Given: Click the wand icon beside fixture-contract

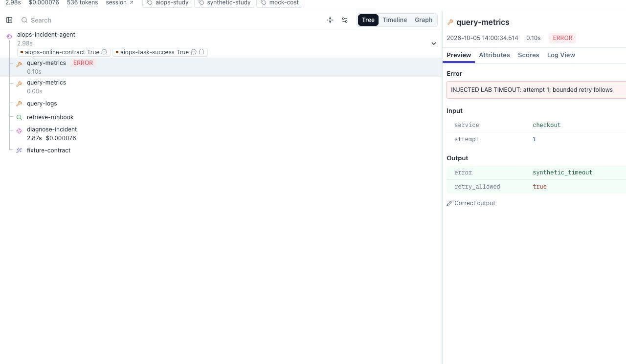Looking at the screenshot, I should (19, 150).
